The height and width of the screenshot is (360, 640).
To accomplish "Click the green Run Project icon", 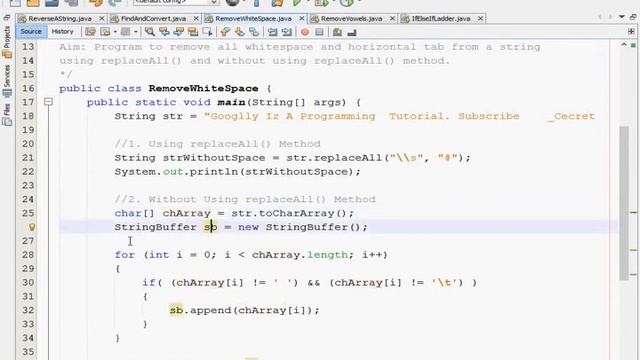I will (297, 3).
